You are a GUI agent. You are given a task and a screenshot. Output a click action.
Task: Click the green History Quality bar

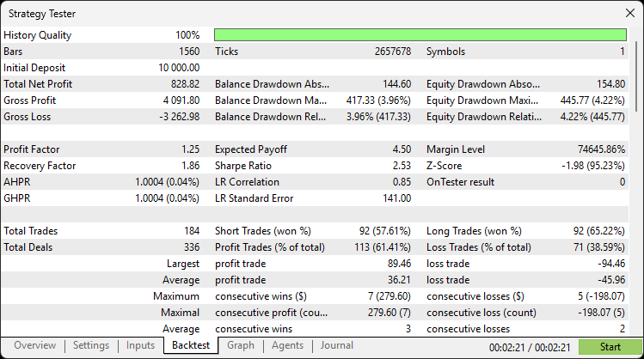pos(420,35)
